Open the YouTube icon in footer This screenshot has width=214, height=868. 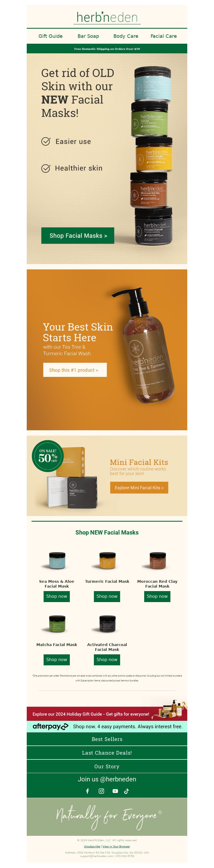pos(115,791)
